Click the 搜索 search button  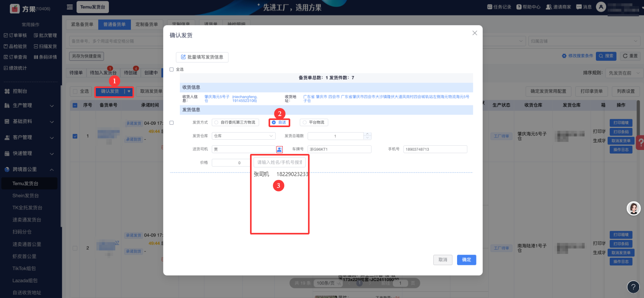point(606,56)
